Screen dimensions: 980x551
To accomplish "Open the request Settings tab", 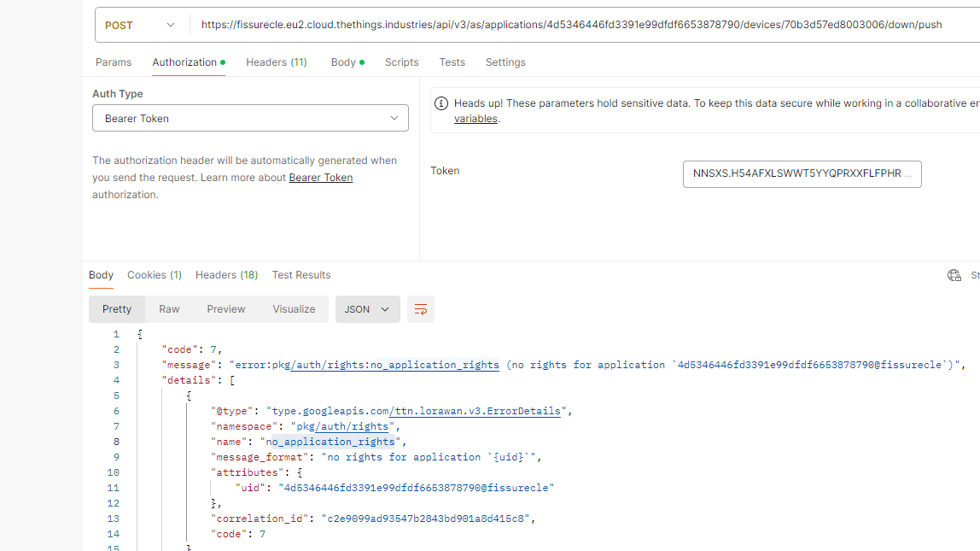I will pyautogui.click(x=505, y=62).
